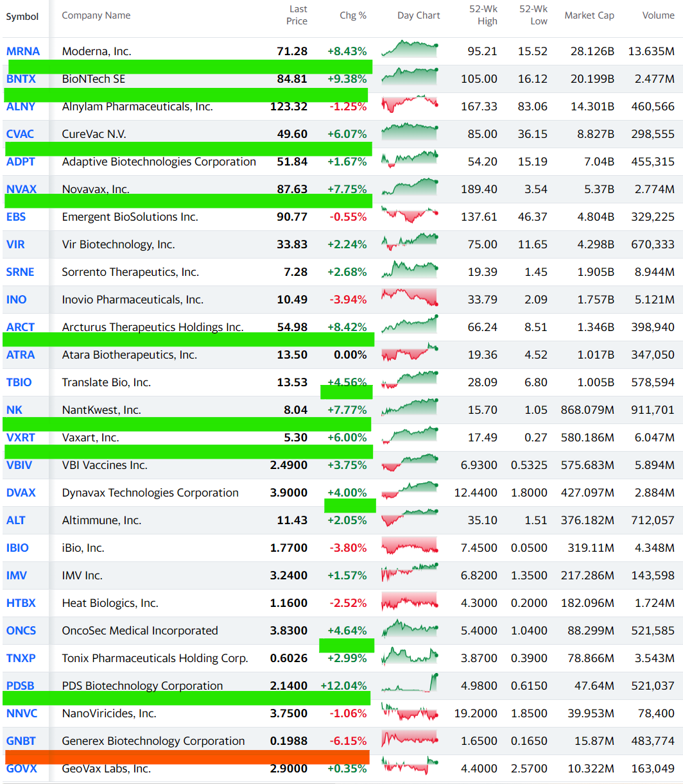Viewport: 683px width, 784px height.
Task: Open the MRNA ticker symbol link
Action: (x=23, y=51)
